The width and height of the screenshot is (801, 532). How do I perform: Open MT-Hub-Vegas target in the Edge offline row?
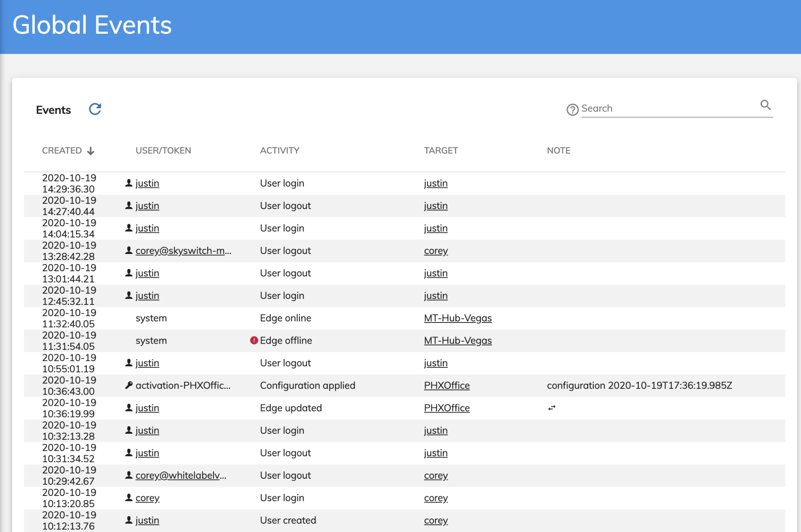tap(458, 341)
